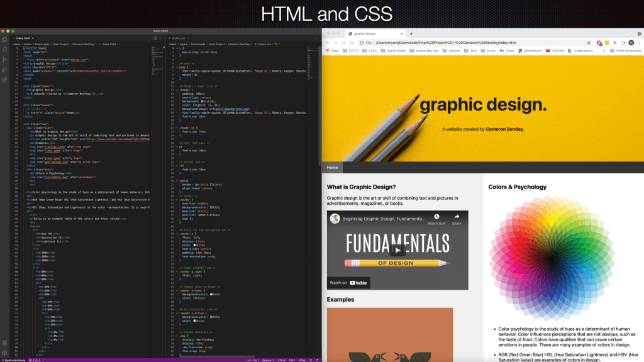The image size is (644, 362).
Task: Click Restricted Mode in the VS Code status bar
Action: click(13, 359)
